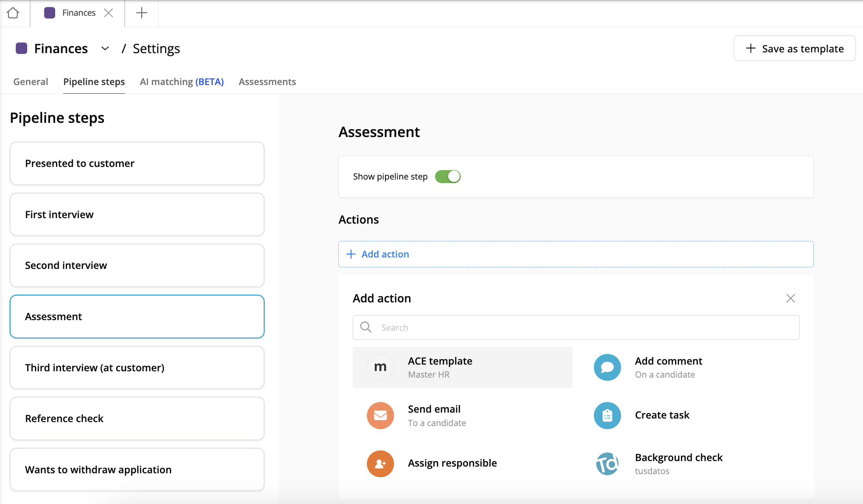
Task: Close the Add action panel
Action: 790,298
